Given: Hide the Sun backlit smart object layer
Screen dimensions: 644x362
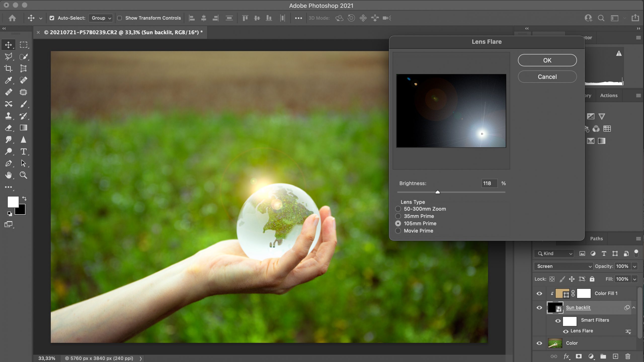Looking at the screenshot, I should click(x=539, y=308).
